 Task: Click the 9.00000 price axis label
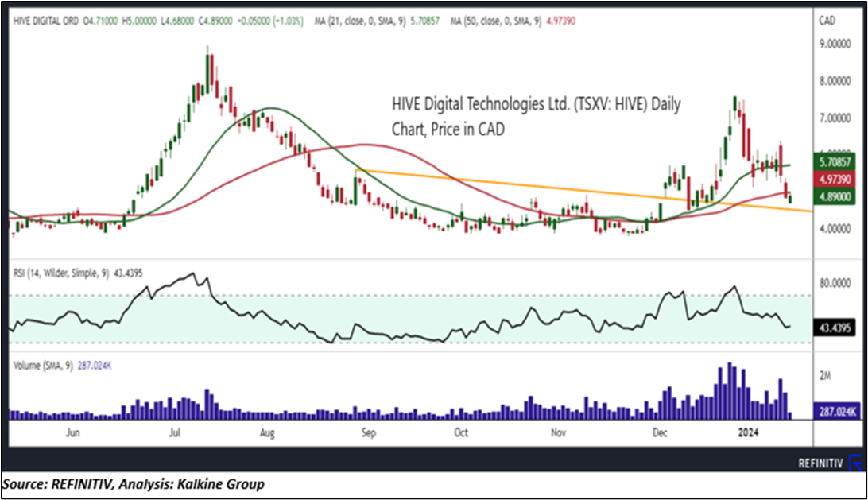point(835,45)
